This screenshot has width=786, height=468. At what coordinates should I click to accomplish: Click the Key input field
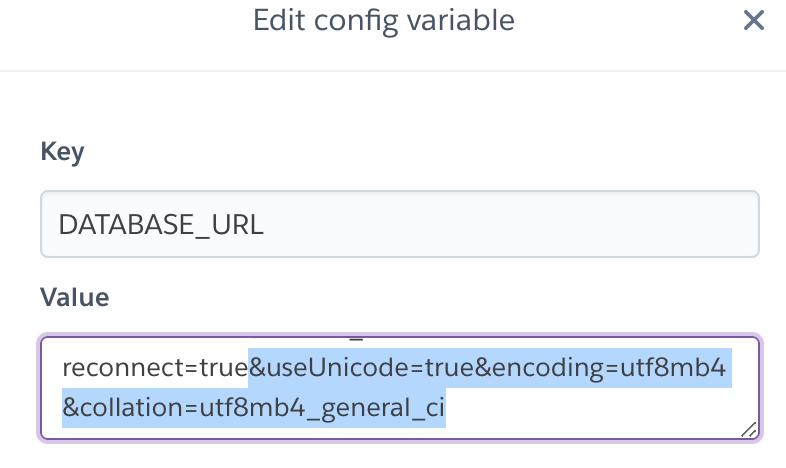[399, 225]
